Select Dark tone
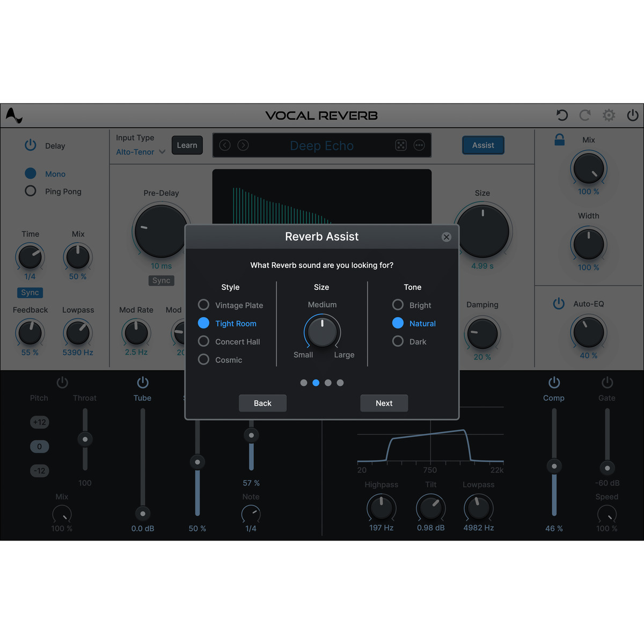 [398, 341]
